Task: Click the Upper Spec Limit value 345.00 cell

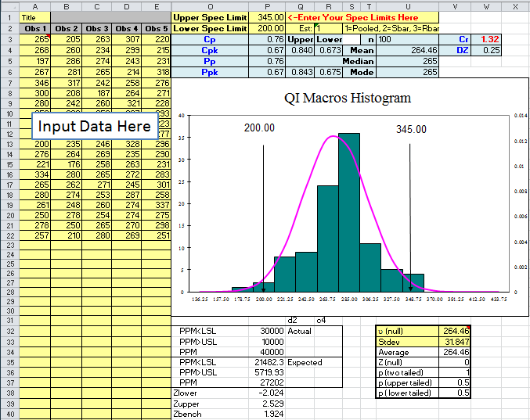Action: [x=267, y=17]
